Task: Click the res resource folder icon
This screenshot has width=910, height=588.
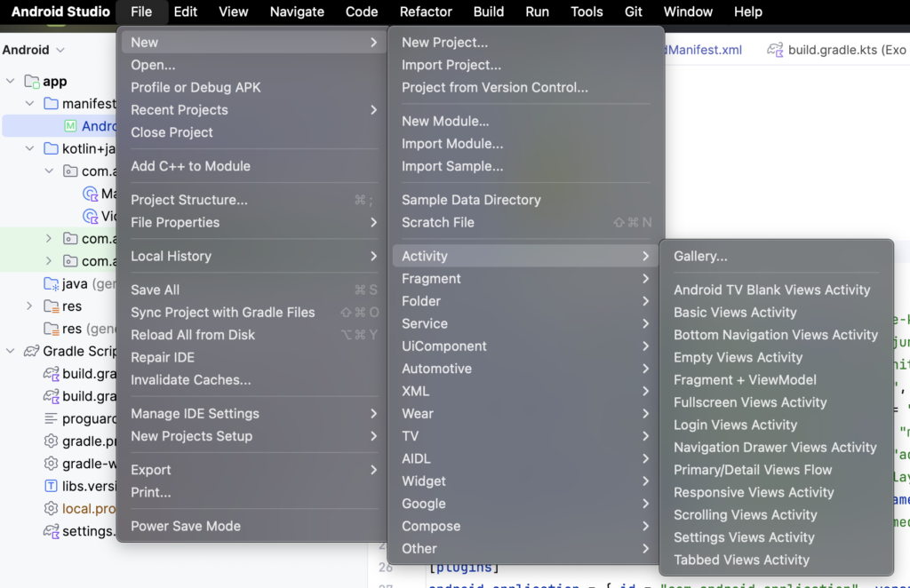Action: tap(51, 306)
